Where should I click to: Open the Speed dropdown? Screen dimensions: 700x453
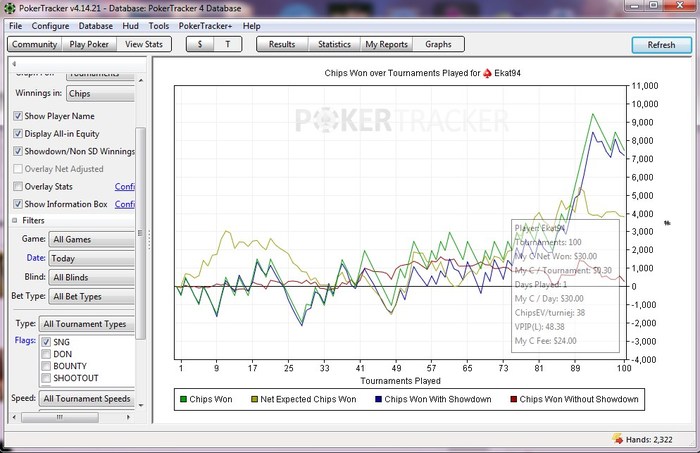tap(87, 399)
